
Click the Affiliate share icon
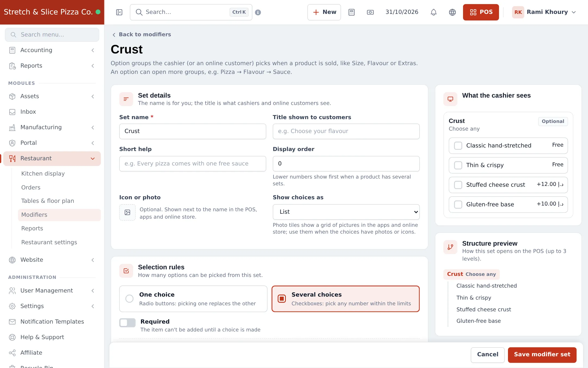(x=12, y=353)
